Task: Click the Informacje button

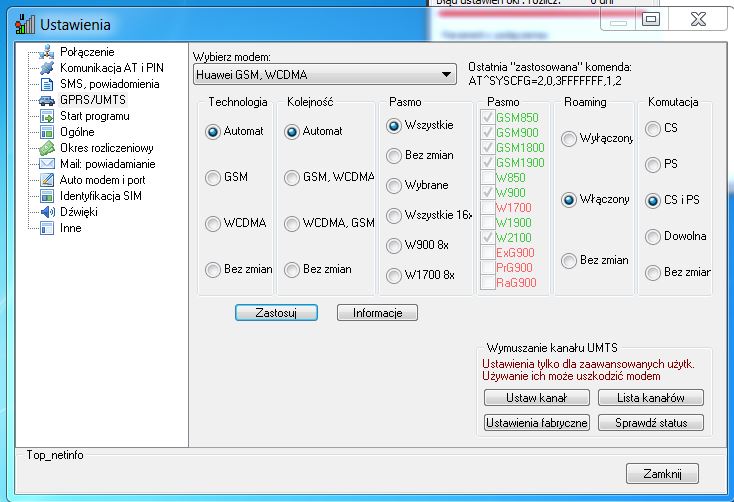Action: (x=377, y=313)
